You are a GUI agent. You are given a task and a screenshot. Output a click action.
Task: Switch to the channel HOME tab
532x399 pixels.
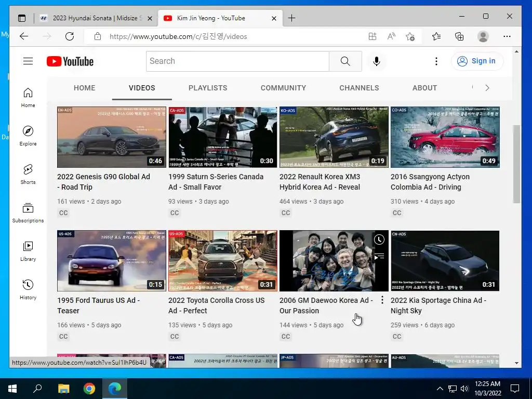85,88
